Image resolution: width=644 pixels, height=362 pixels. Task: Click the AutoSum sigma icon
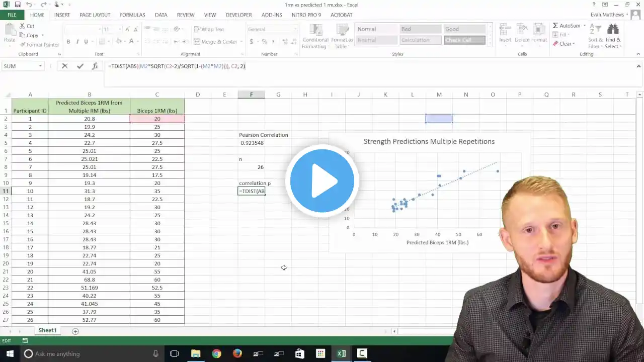[x=555, y=26]
